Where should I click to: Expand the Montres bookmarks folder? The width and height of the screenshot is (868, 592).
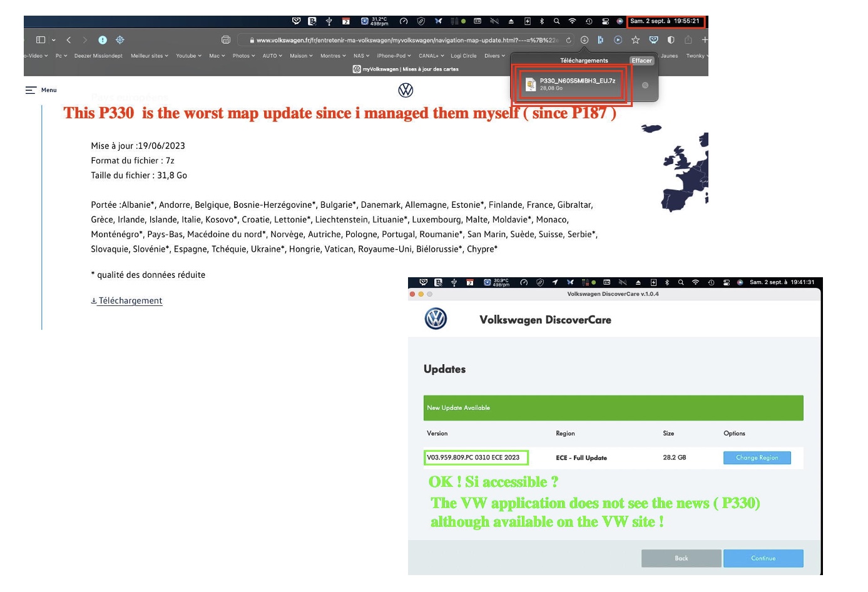point(333,56)
